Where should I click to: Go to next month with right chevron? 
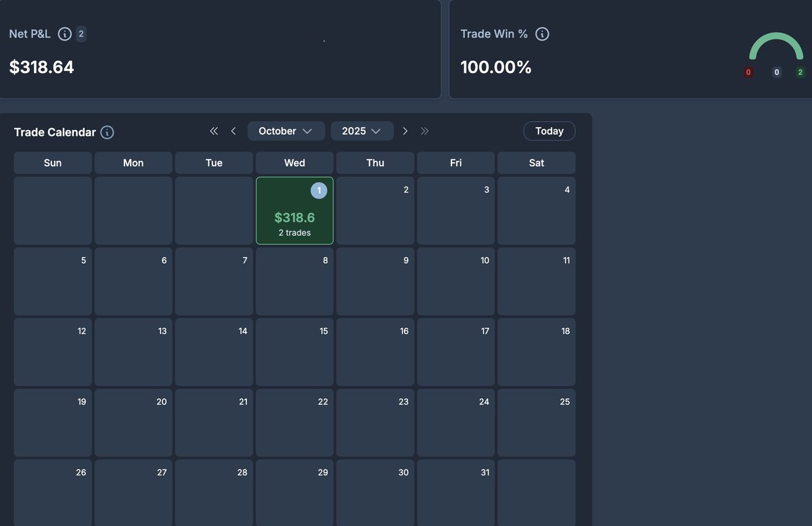point(405,131)
